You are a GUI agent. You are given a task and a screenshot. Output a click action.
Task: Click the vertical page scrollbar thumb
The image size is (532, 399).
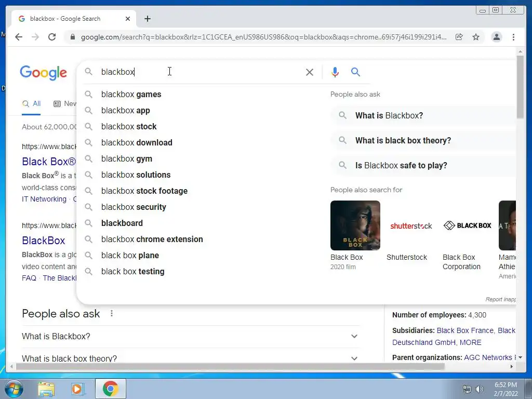point(520,87)
